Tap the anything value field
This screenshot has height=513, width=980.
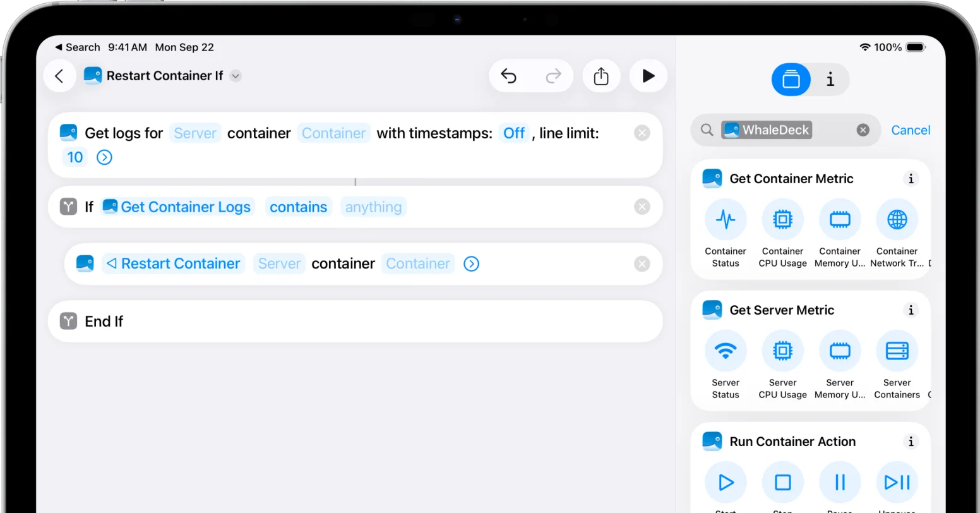point(373,207)
